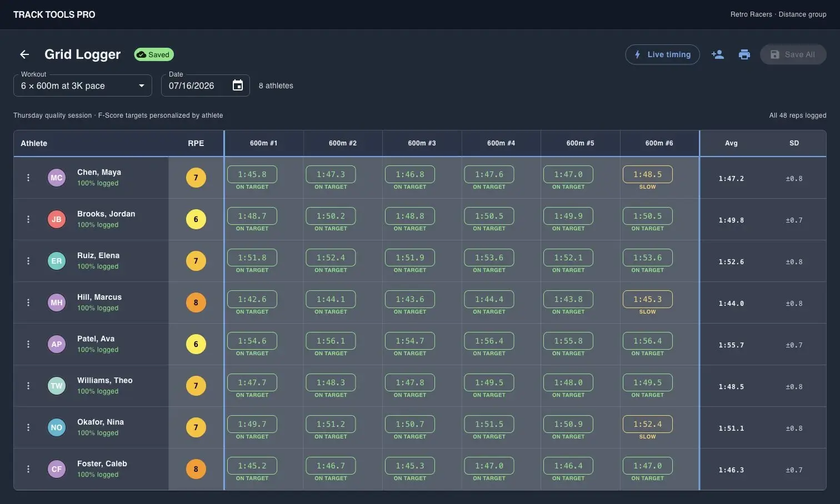Open the add athlete icon

718,54
